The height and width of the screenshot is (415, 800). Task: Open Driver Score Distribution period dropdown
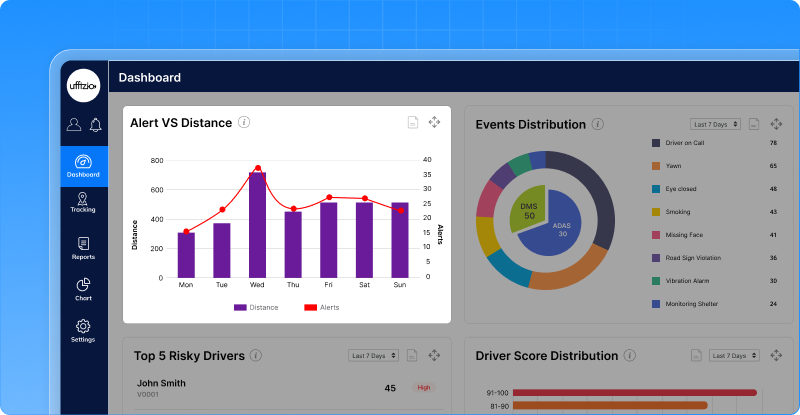[x=733, y=355]
